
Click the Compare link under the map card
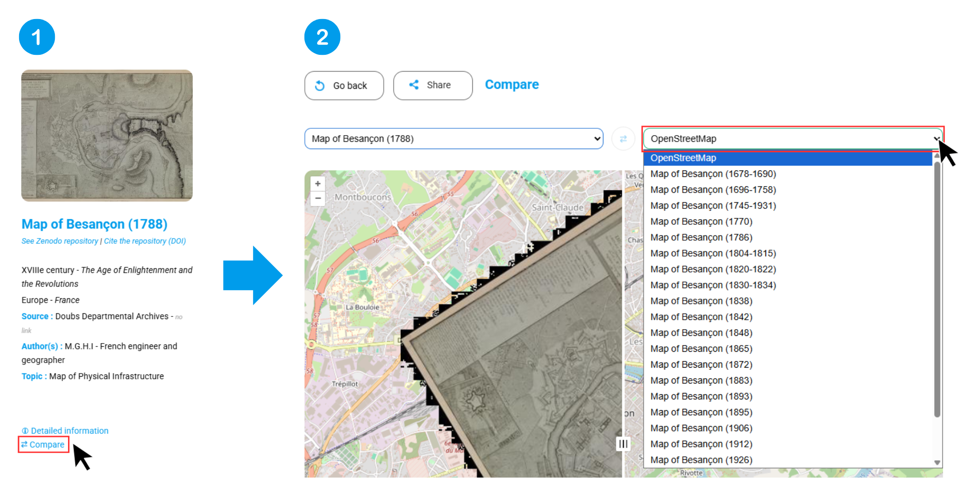tap(43, 445)
